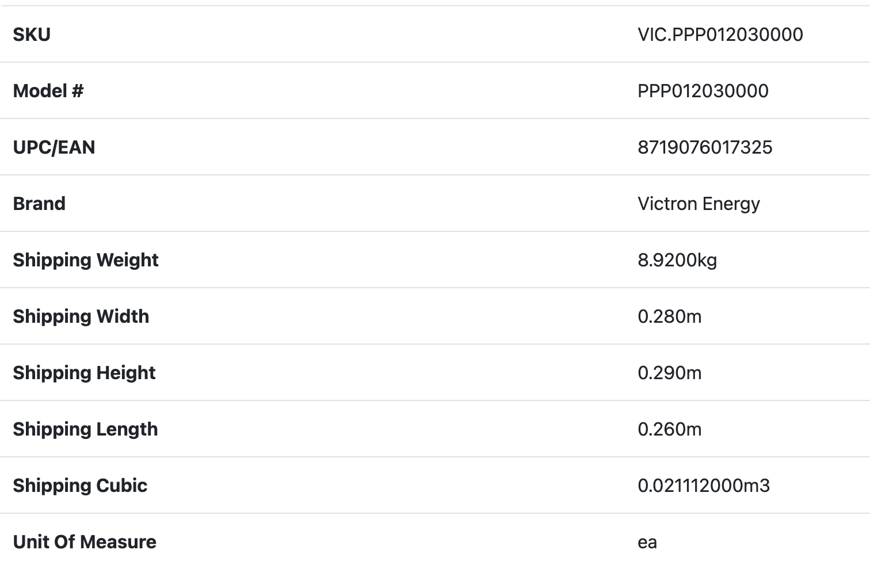Click the ea unit value

647,543
